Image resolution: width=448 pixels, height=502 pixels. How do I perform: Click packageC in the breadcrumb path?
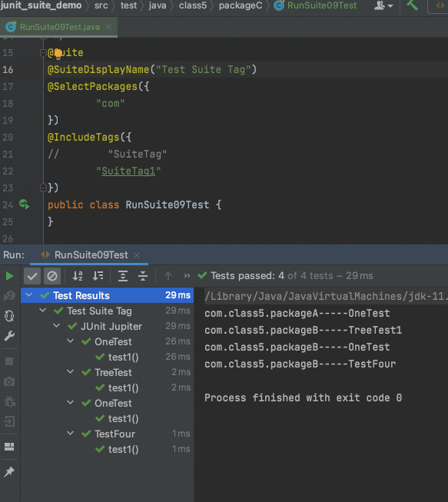point(241,5)
